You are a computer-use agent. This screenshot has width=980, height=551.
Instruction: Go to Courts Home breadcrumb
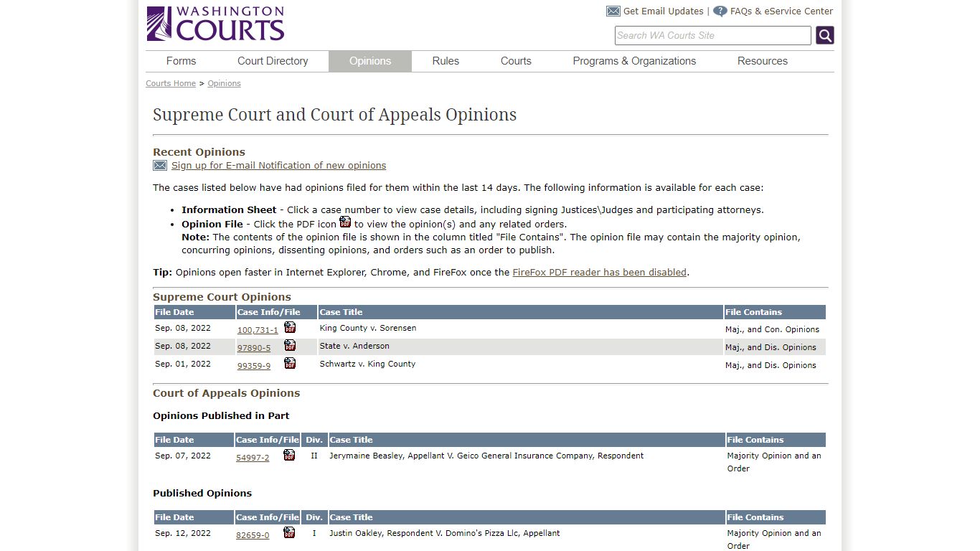tap(171, 83)
